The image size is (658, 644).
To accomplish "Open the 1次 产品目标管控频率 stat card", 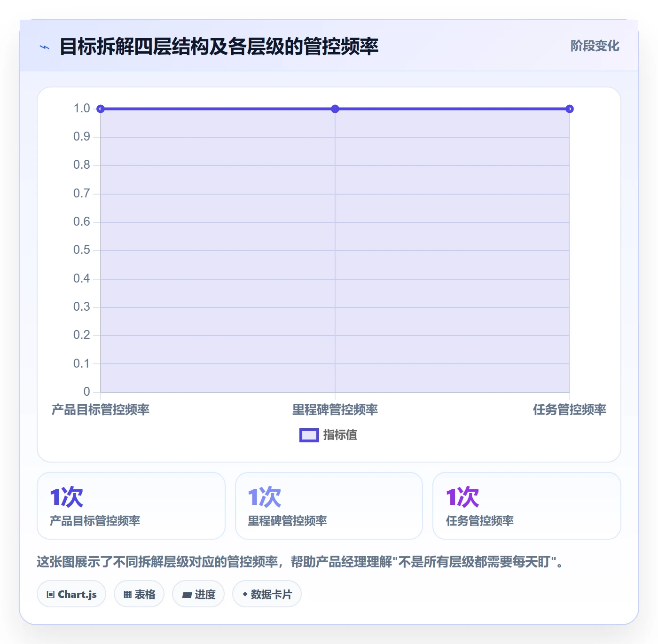I will [131, 506].
